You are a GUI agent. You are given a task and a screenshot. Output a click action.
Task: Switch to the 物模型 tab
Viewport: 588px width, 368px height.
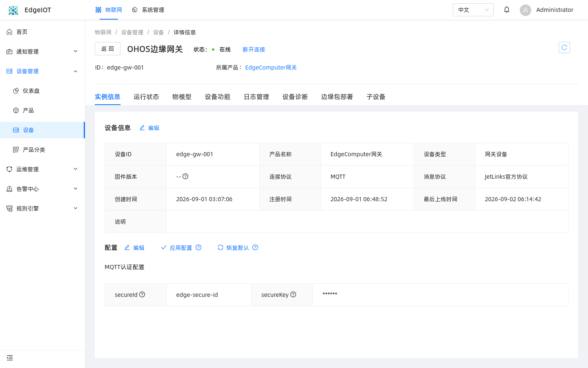tap(182, 97)
